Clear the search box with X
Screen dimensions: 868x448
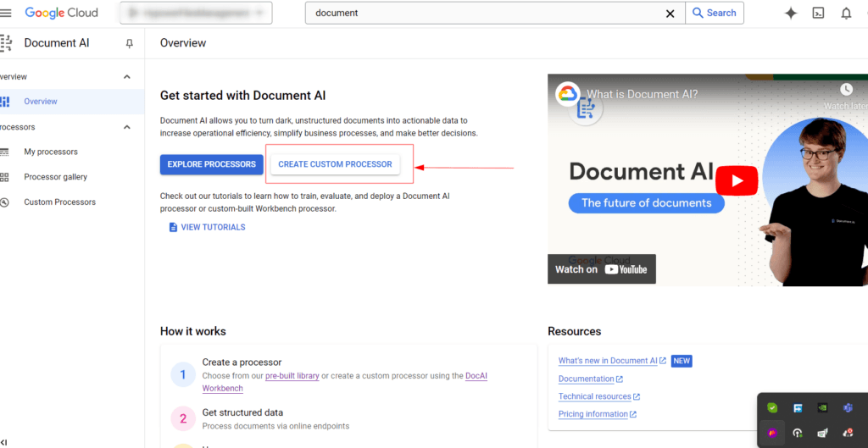tap(670, 14)
